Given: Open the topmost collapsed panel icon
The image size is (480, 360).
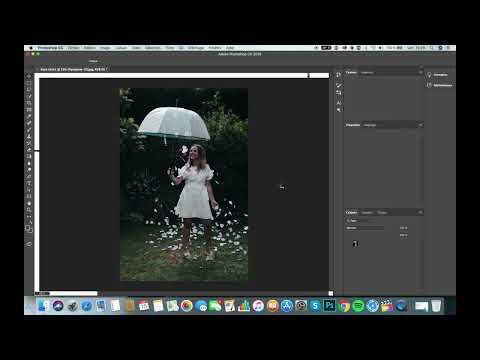Looking at the screenshot, I should [x=339, y=75].
